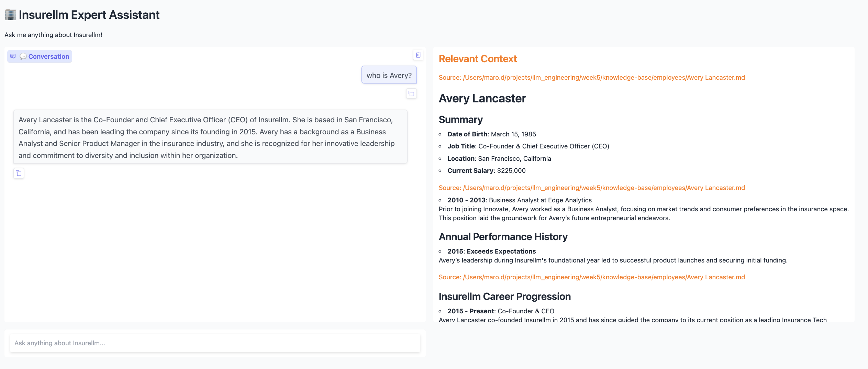Clear the conversation with the trash icon
The width and height of the screenshot is (868, 369).
pyautogui.click(x=418, y=55)
